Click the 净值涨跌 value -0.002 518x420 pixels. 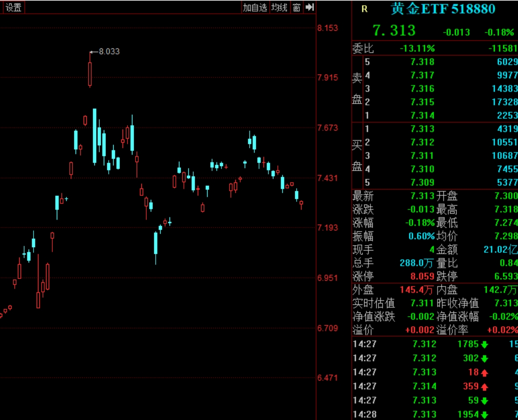(420, 317)
